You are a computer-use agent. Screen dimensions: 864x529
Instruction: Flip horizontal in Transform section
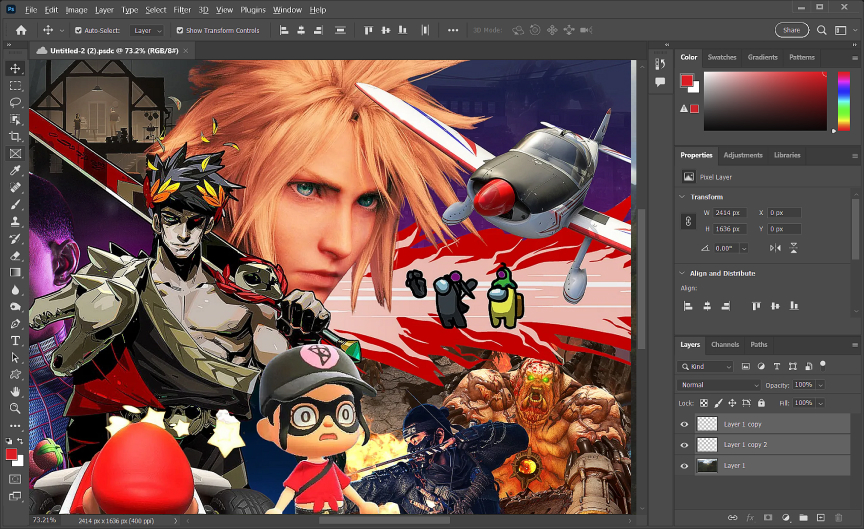click(775, 248)
